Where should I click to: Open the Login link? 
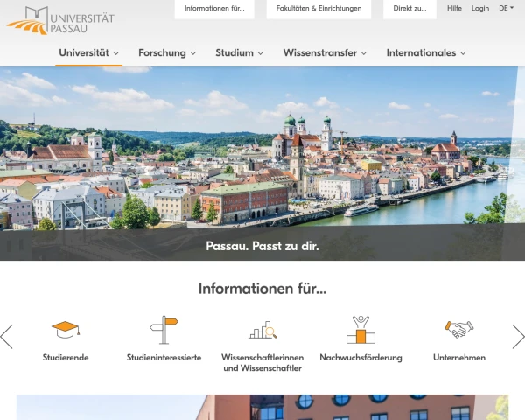[480, 9]
